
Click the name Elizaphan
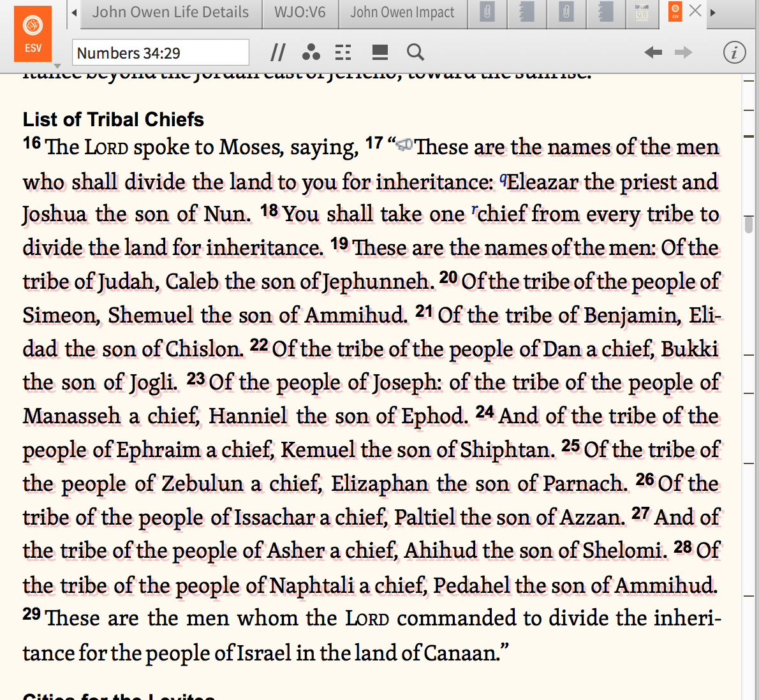(379, 484)
